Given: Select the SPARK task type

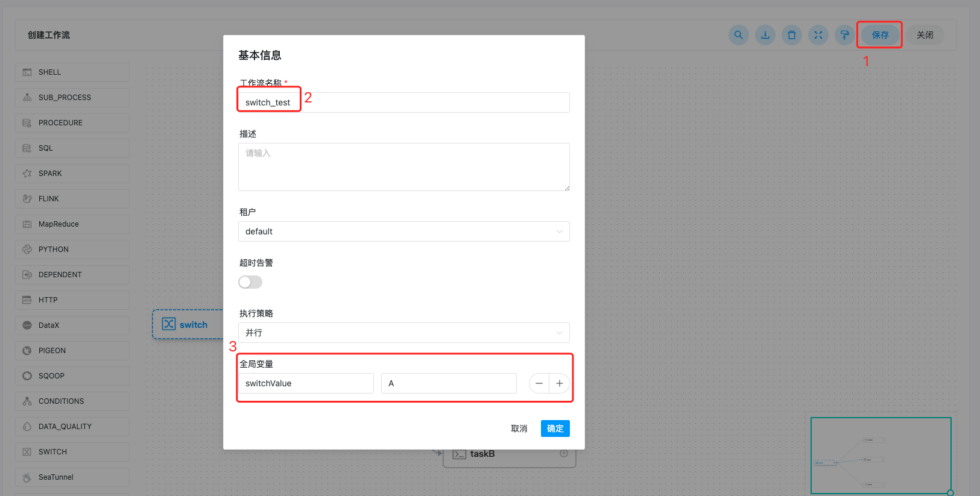Looking at the screenshot, I should pos(72,174).
